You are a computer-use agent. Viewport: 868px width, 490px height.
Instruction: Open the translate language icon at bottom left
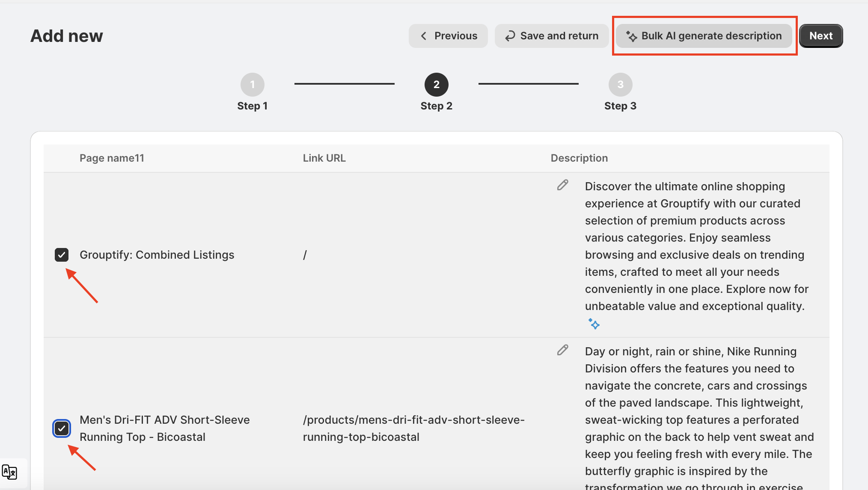point(9,472)
